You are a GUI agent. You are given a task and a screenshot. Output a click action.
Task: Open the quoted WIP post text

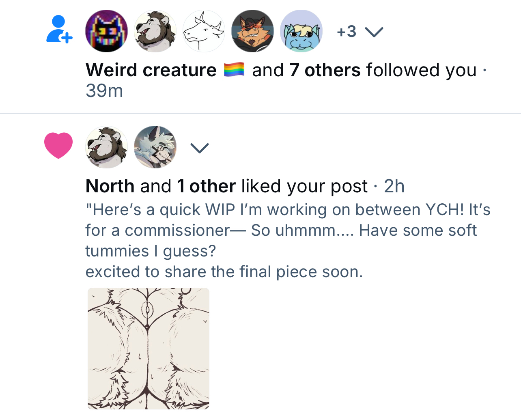(284, 241)
